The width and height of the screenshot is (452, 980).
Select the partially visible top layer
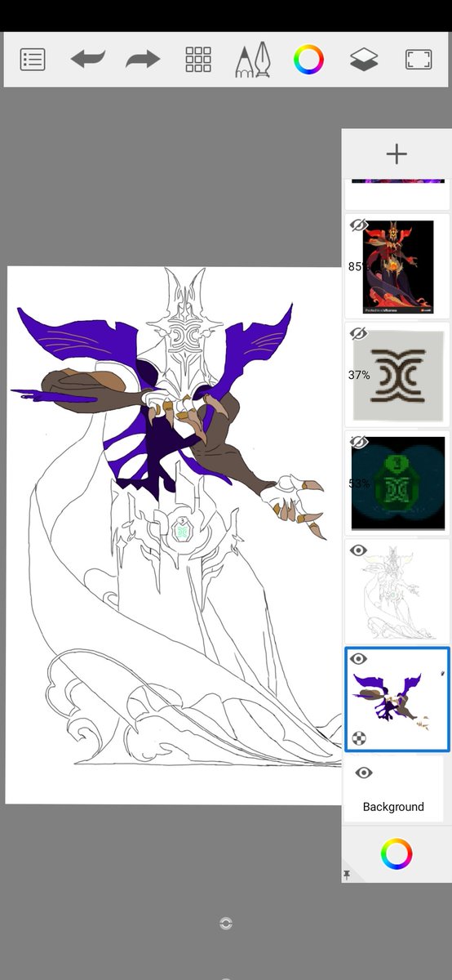coord(397,194)
